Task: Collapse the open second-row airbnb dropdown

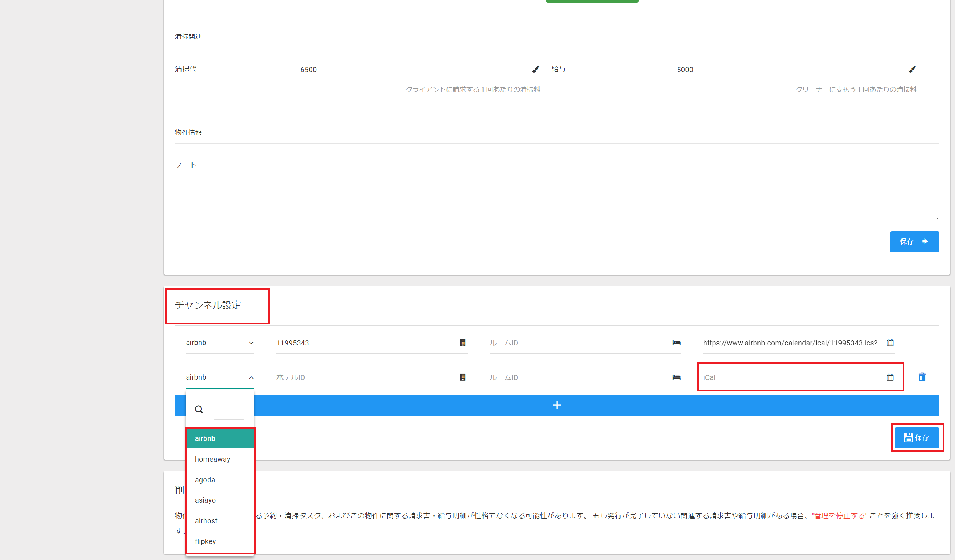Action: 251,377
